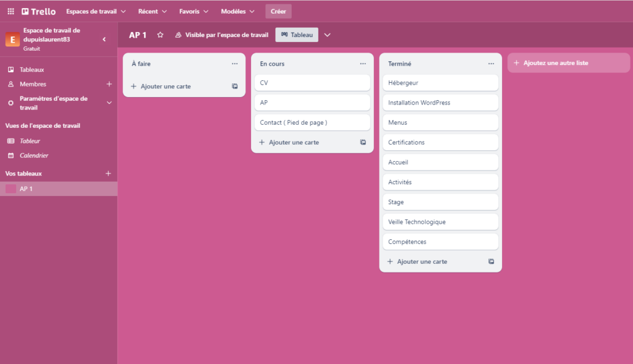Open the À faire list actions menu

click(235, 64)
